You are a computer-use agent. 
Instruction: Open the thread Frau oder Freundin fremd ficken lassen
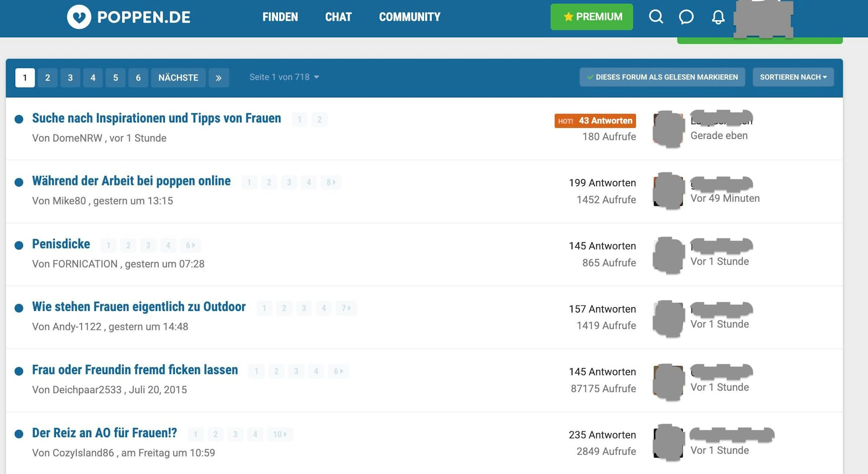[x=135, y=370]
